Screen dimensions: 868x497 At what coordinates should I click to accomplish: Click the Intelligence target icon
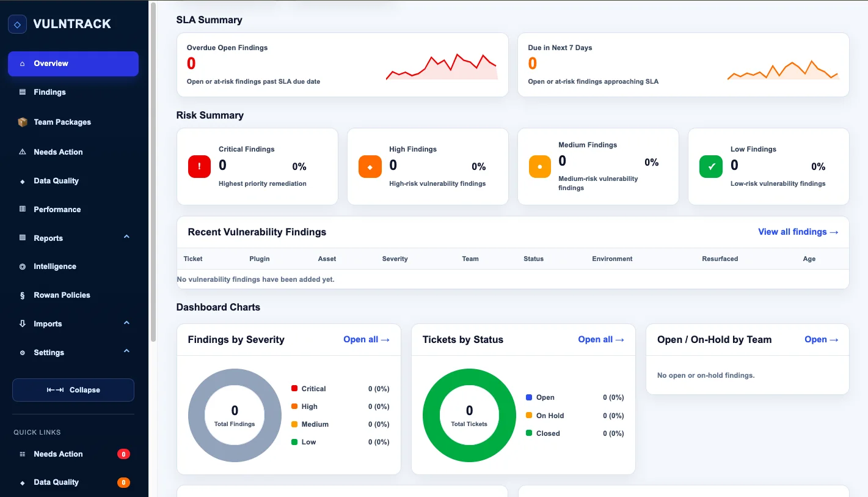(x=23, y=267)
